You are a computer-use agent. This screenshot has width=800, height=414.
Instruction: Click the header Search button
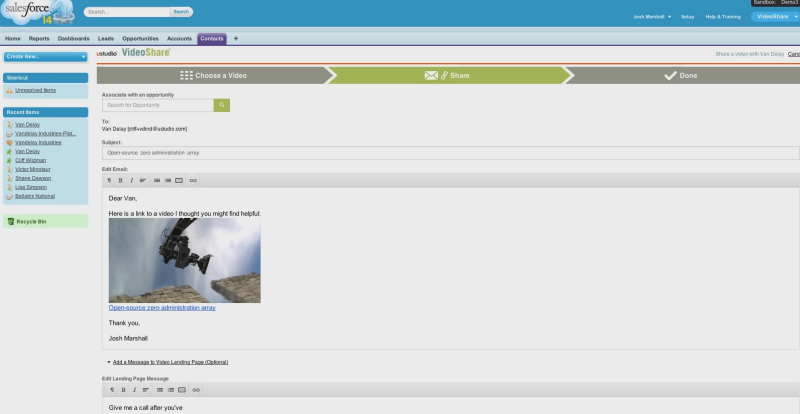pyautogui.click(x=181, y=12)
